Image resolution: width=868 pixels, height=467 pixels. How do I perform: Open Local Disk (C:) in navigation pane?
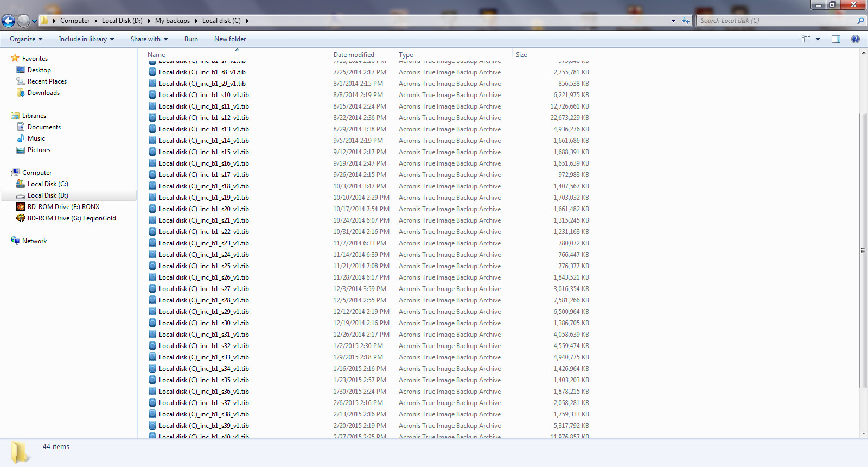pos(48,184)
